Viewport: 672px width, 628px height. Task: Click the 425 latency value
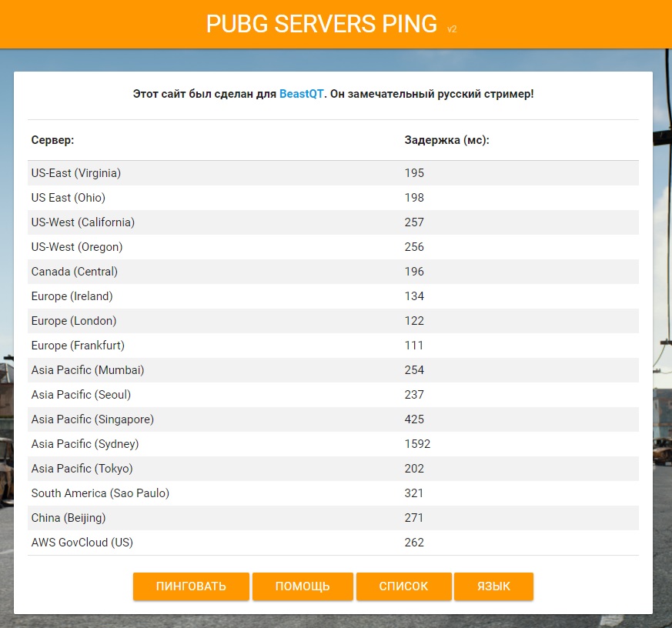[x=414, y=419]
